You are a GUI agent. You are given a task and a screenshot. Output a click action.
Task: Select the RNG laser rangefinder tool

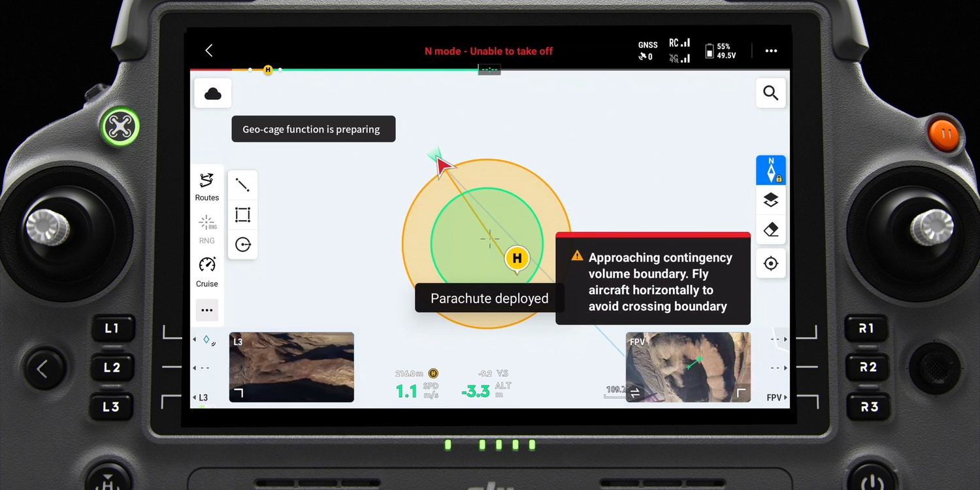207,229
